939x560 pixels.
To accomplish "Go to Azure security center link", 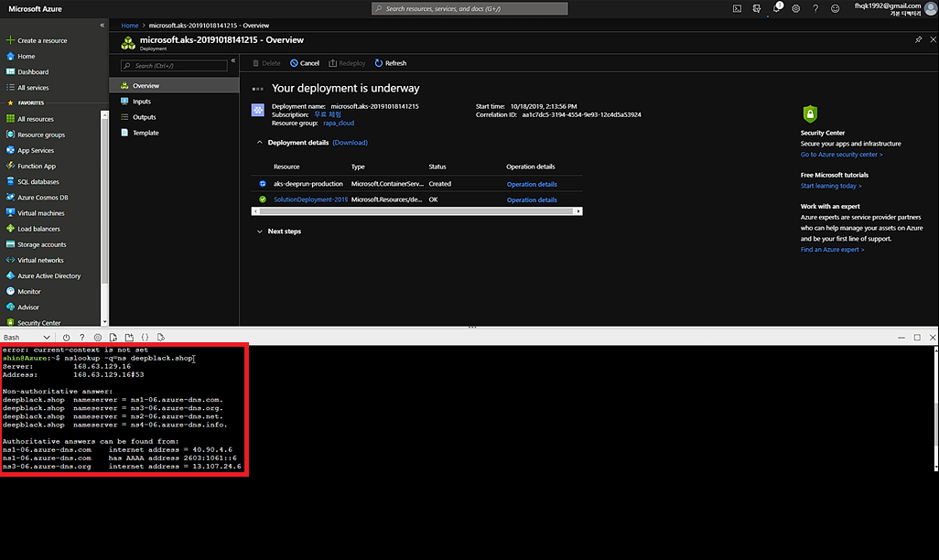I will [x=841, y=155].
